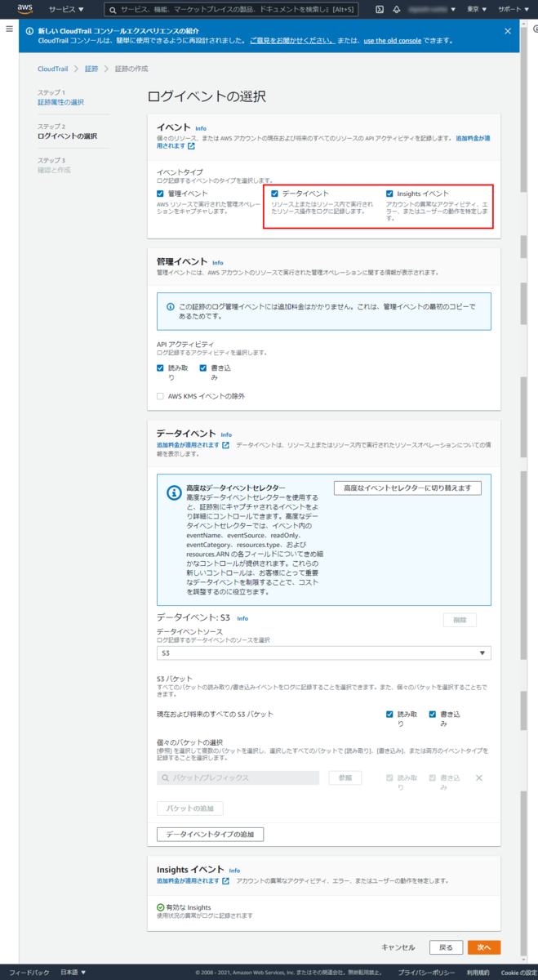This screenshot has height=980, width=538.
Task: Open Info link next to データイベント heading
Action: (226, 434)
